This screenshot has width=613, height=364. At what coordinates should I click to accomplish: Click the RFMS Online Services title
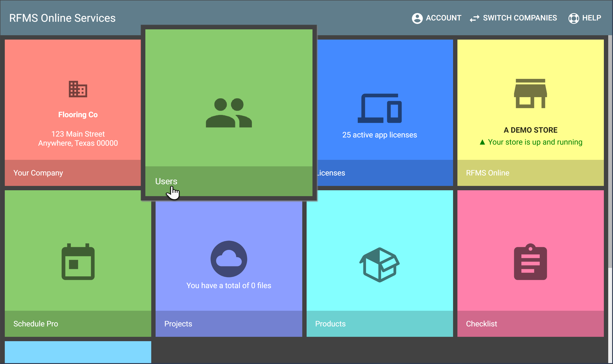coord(62,18)
